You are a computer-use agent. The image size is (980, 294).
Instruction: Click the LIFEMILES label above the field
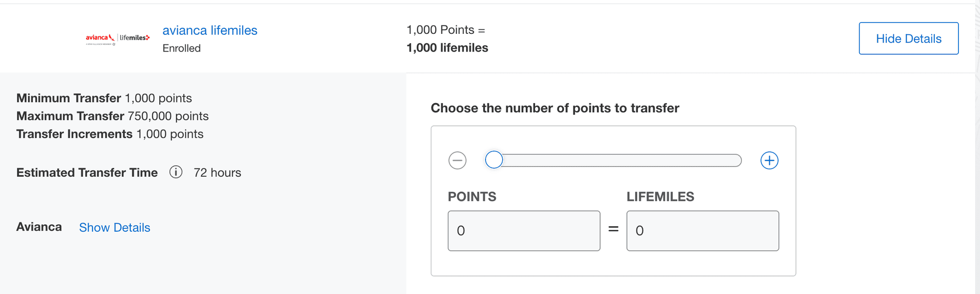point(660,197)
